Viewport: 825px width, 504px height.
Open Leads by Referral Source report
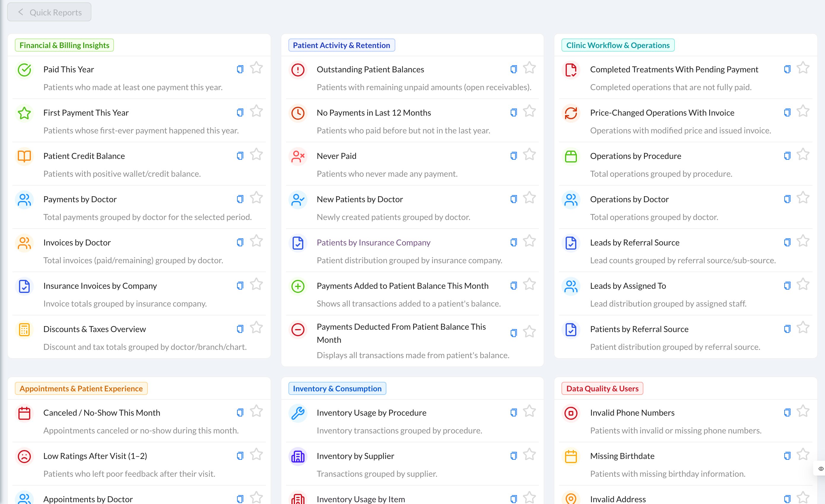tap(635, 243)
